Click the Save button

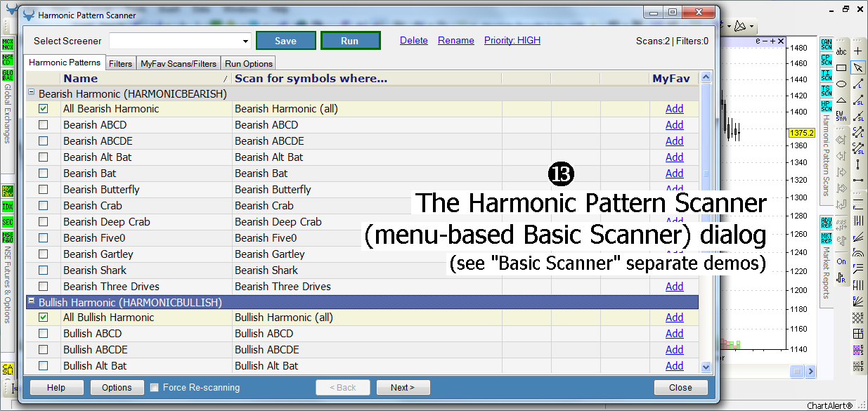tap(285, 41)
